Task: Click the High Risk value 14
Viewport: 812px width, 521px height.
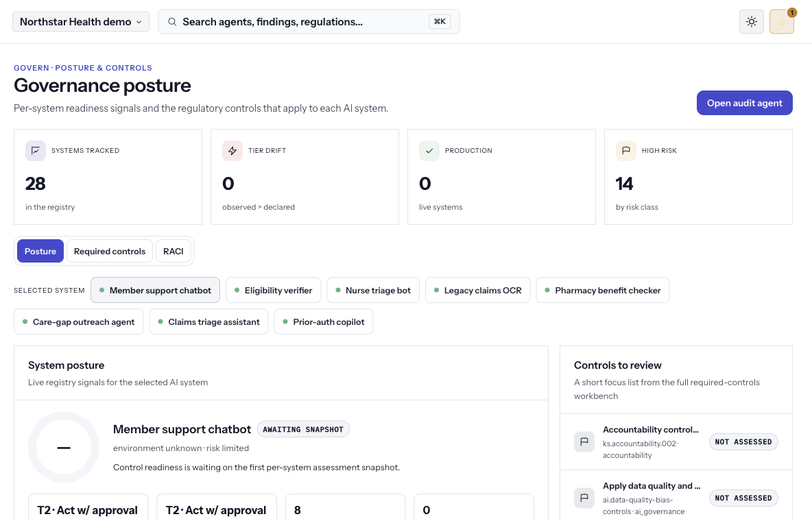Action: coord(624,184)
